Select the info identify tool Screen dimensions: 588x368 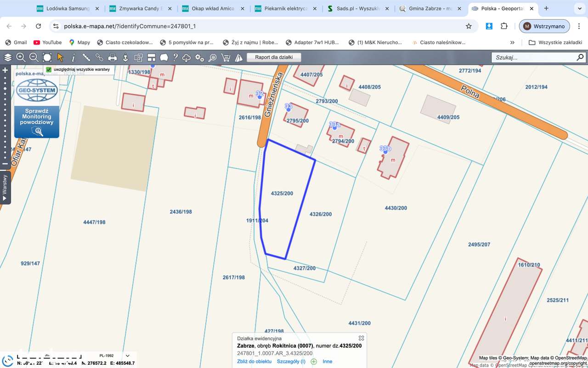coord(73,57)
